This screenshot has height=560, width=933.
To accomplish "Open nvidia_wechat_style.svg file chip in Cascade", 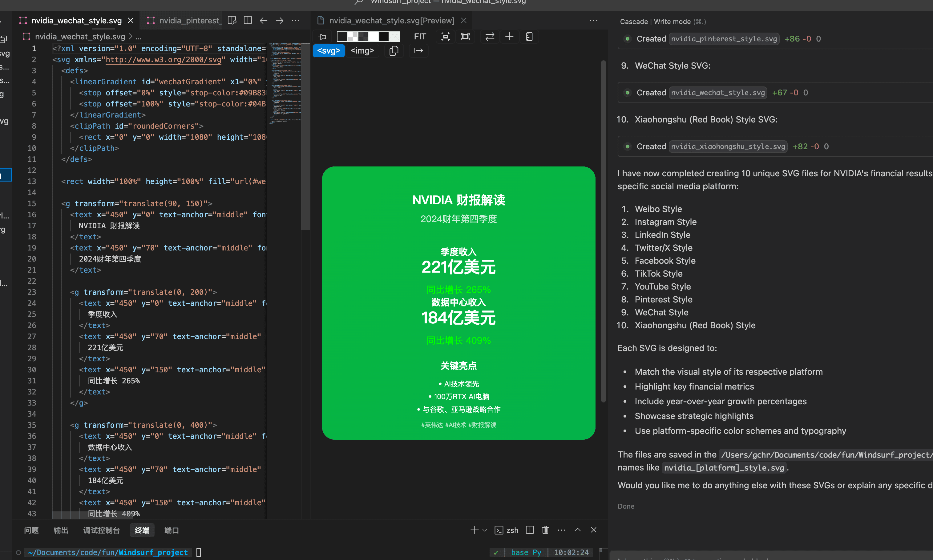I will pyautogui.click(x=718, y=93).
